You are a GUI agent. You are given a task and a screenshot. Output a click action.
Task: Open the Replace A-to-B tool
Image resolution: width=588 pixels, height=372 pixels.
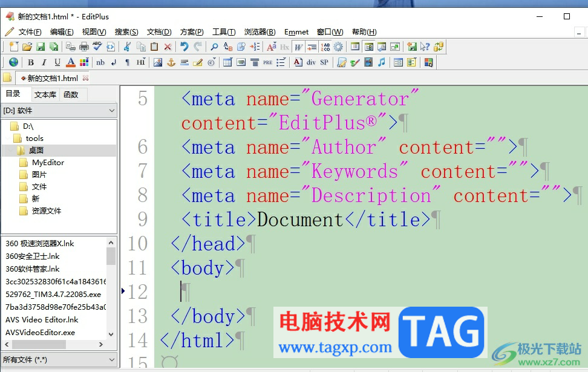point(227,47)
